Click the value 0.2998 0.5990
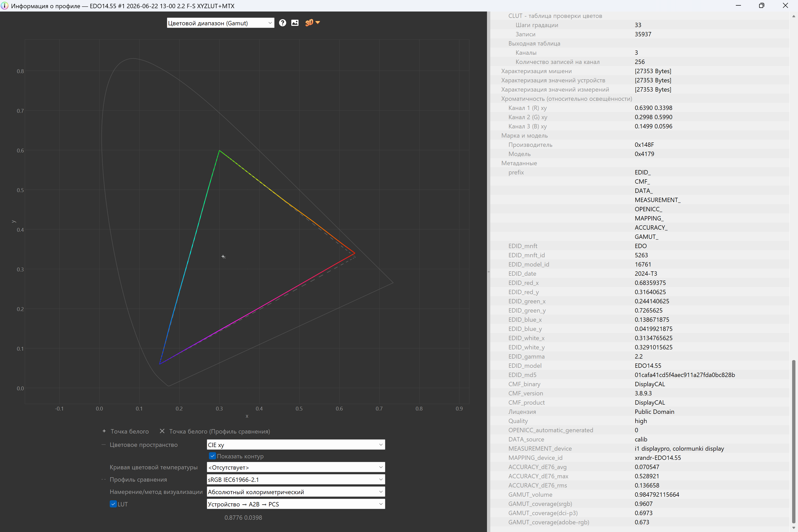The width and height of the screenshot is (798, 532). click(x=653, y=117)
